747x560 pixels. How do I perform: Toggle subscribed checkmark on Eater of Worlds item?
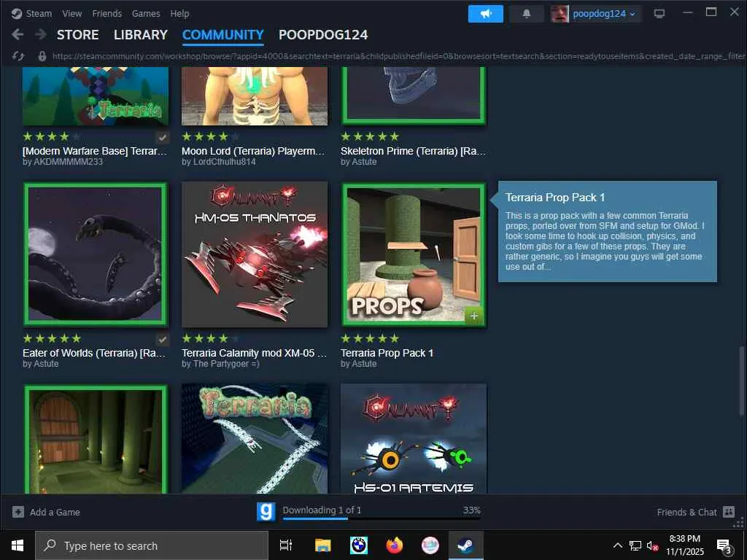point(163,340)
